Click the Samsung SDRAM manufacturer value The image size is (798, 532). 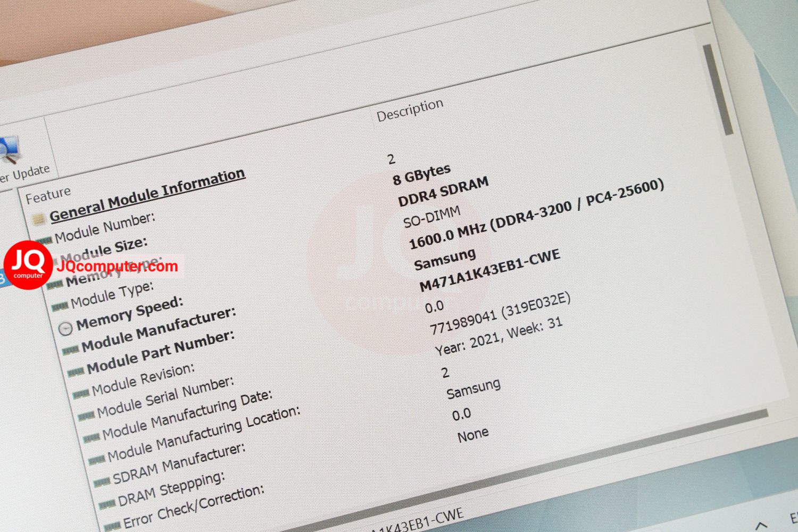click(x=473, y=389)
